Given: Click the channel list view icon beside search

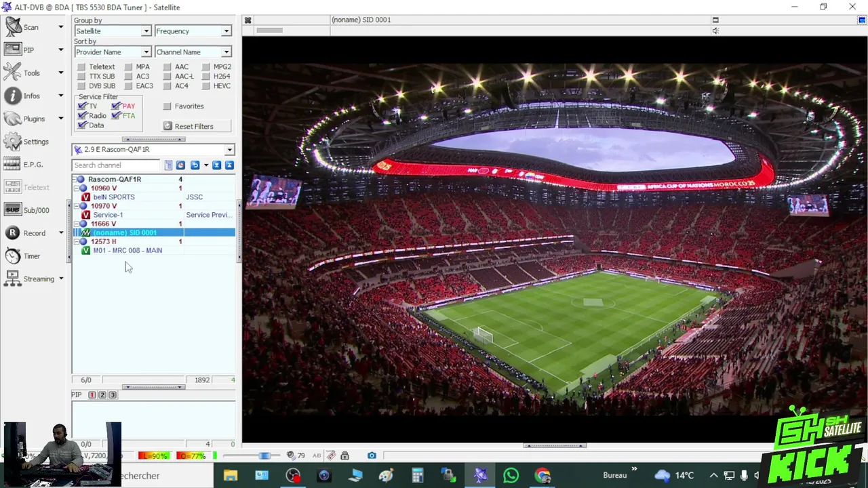Looking at the screenshot, I should point(169,165).
